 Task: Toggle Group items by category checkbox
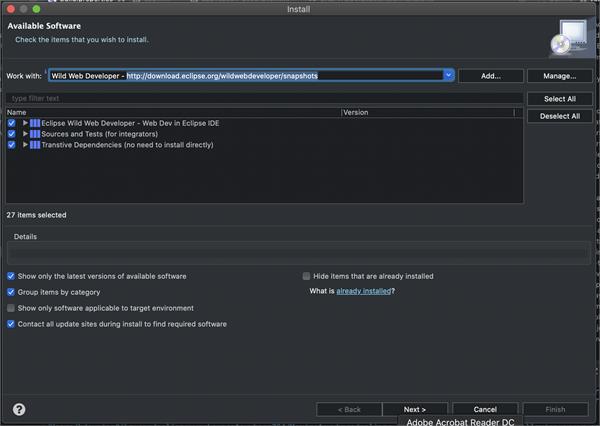pos(11,292)
